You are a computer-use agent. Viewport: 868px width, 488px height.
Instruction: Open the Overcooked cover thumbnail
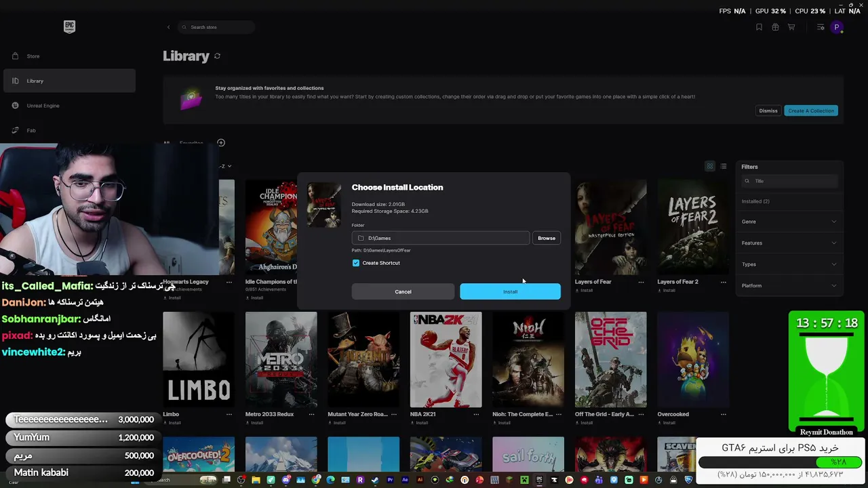pyautogui.click(x=693, y=360)
